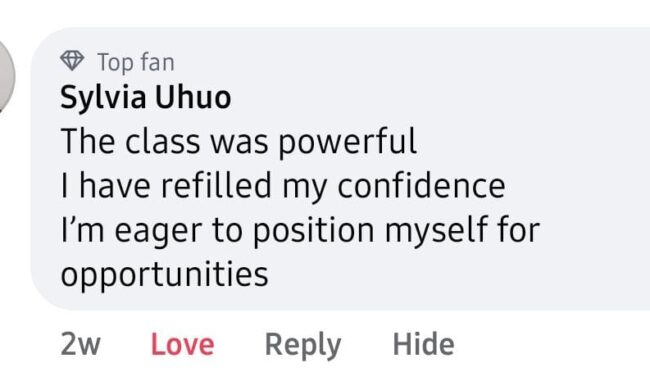
Task: Hide the comment from Sylvia Uhuo
Action: pyautogui.click(x=423, y=344)
